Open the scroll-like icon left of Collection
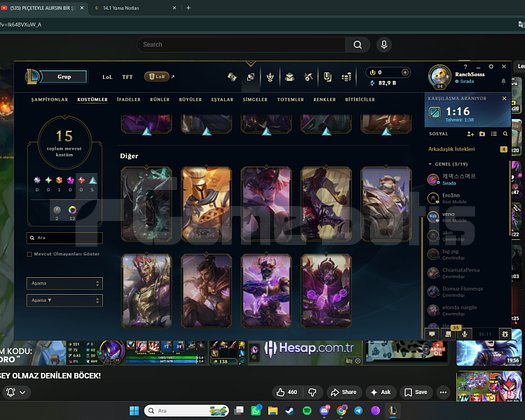Screen dimensions: 525x420 click(x=232, y=77)
